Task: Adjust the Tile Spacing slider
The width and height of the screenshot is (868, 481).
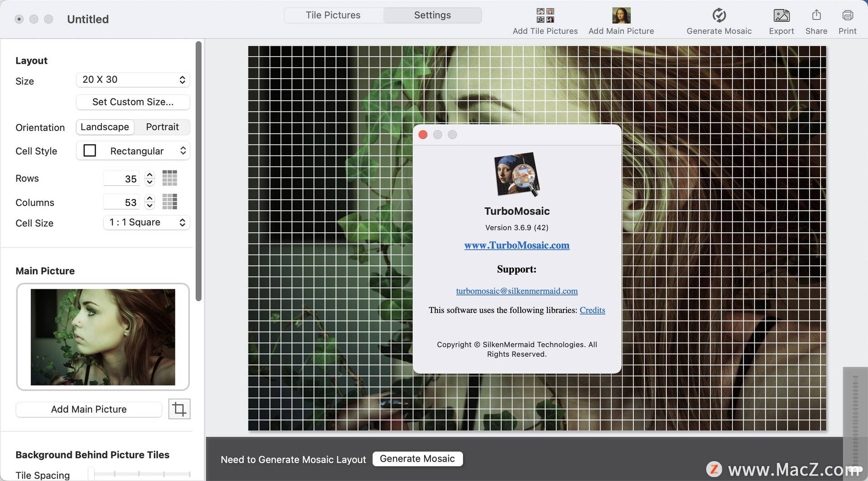Action: [140, 474]
